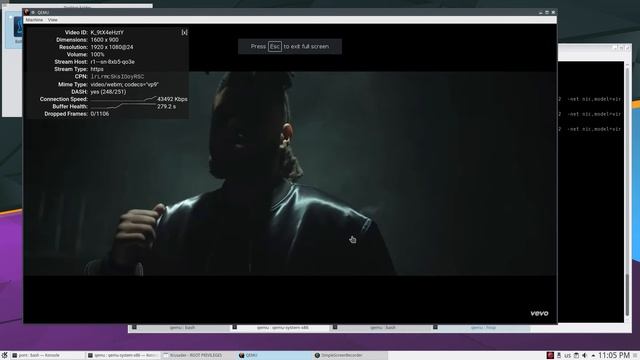Screen dimensions: 640x360
Task: Open the application launcher in the taskbar
Action: click(x=4, y=355)
